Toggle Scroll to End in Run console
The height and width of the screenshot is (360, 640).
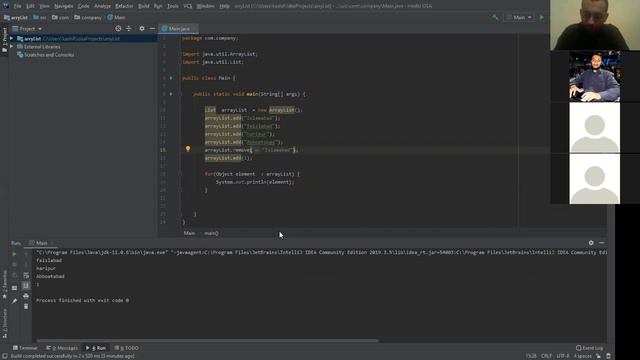point(26,285)
